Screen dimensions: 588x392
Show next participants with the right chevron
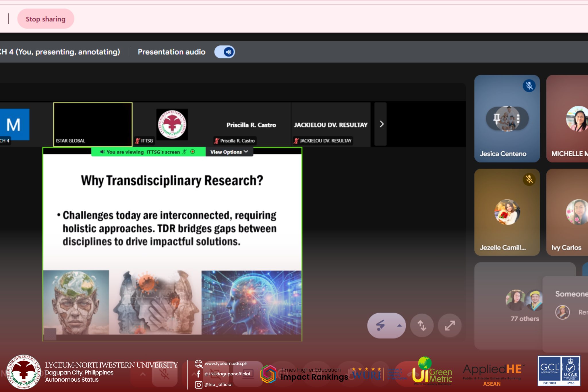(x=381, y=124)
